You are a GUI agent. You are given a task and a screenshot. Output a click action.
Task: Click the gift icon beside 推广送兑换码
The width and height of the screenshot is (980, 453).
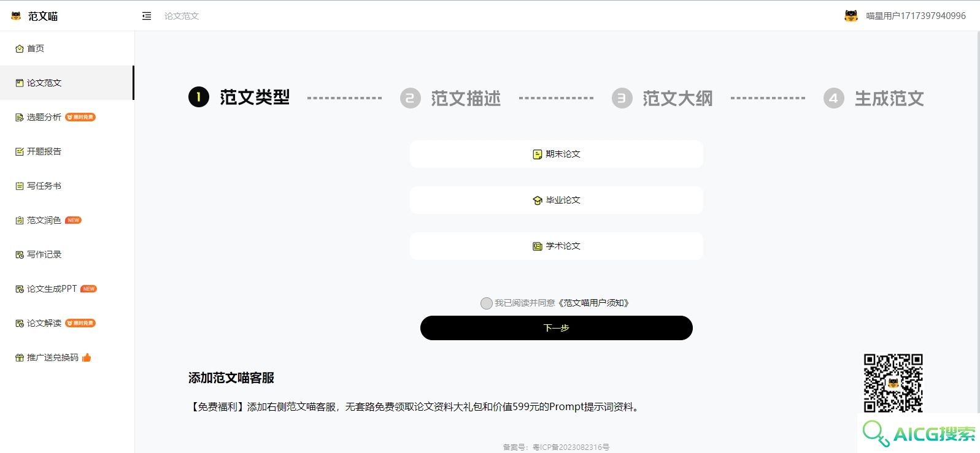click(20, 357)
